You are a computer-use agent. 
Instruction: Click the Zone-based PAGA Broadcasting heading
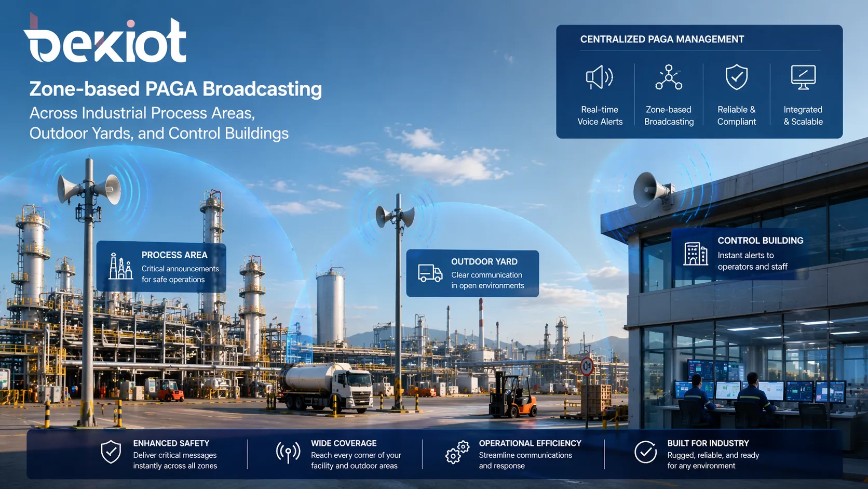click(175, 89)
